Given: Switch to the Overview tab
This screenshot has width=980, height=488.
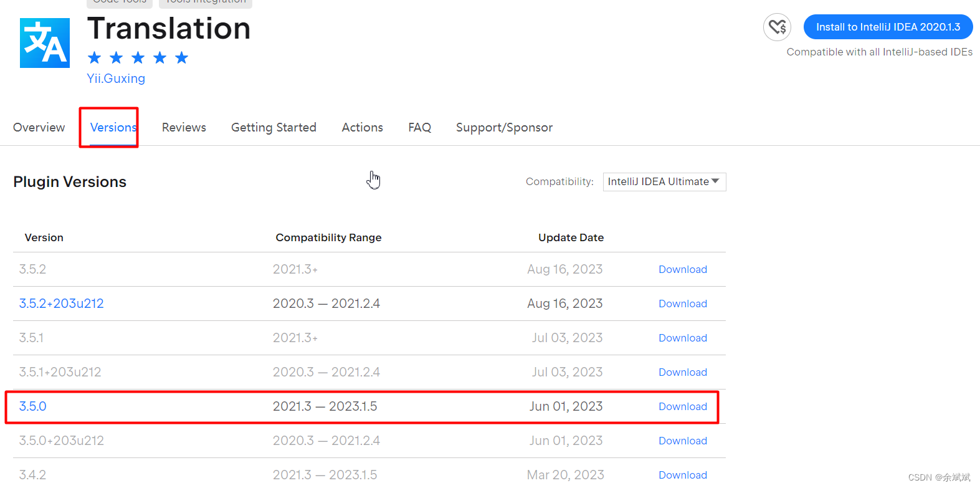Looking at the screenshot, I should pyautogui.click(x=39, y=127).
